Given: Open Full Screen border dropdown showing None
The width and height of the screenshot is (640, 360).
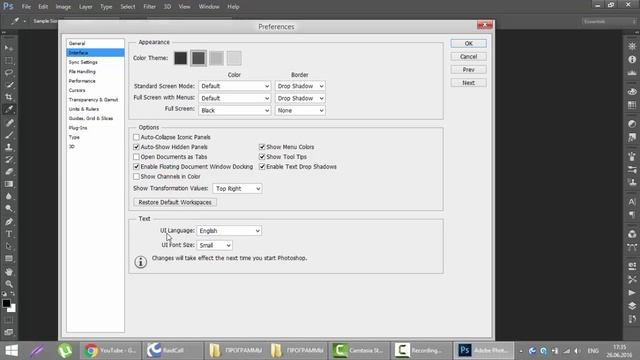Looking at the screenshot, I should click(300, 111).
